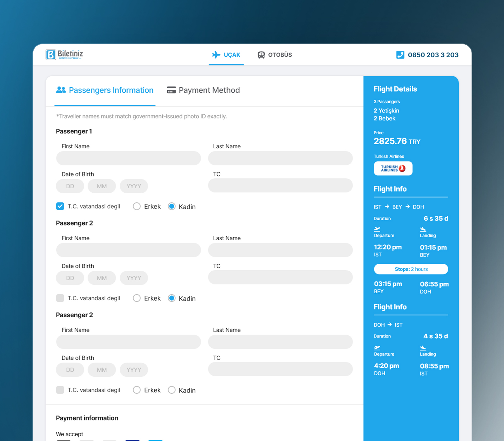The image size is (504, 441).
Task: Click the bus icon beside OTOBÜS
Action: point(261,55)
